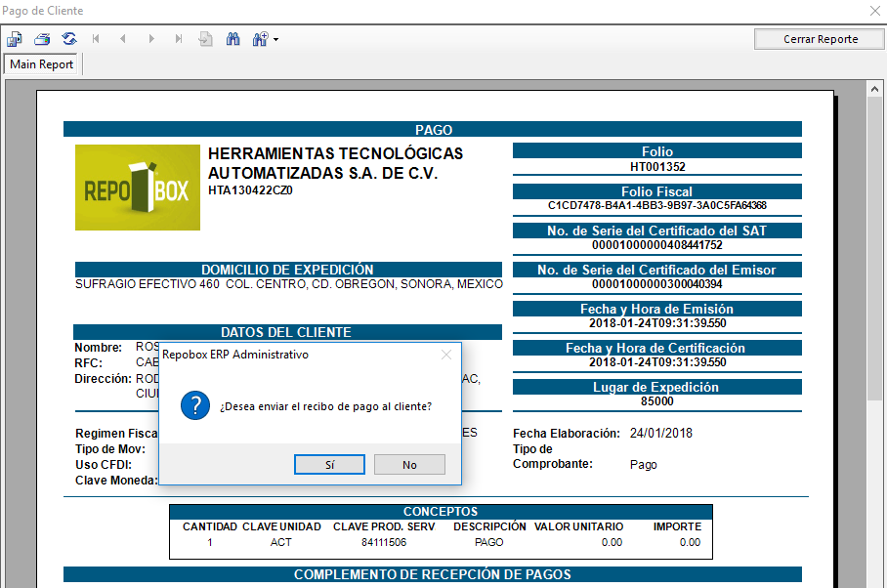Viewport: 887px width, 588px height.
Task: Click the binoculars search text icon
Action: 233,38
